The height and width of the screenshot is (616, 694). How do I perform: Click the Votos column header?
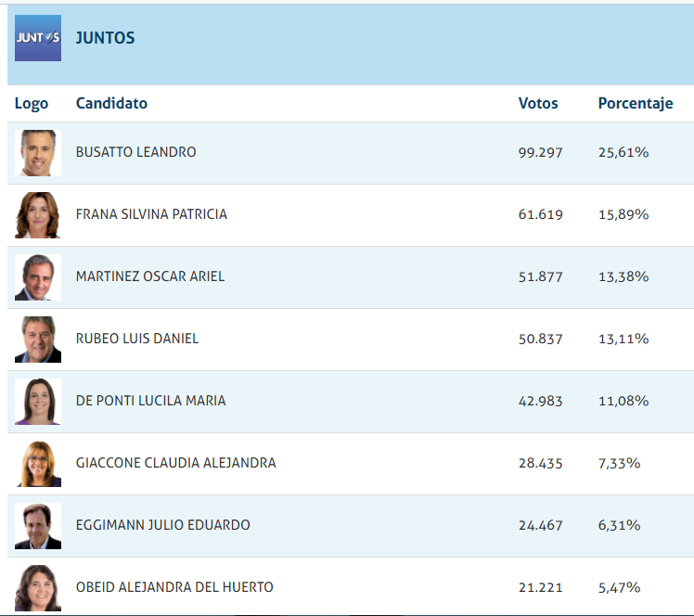(538, 104)
